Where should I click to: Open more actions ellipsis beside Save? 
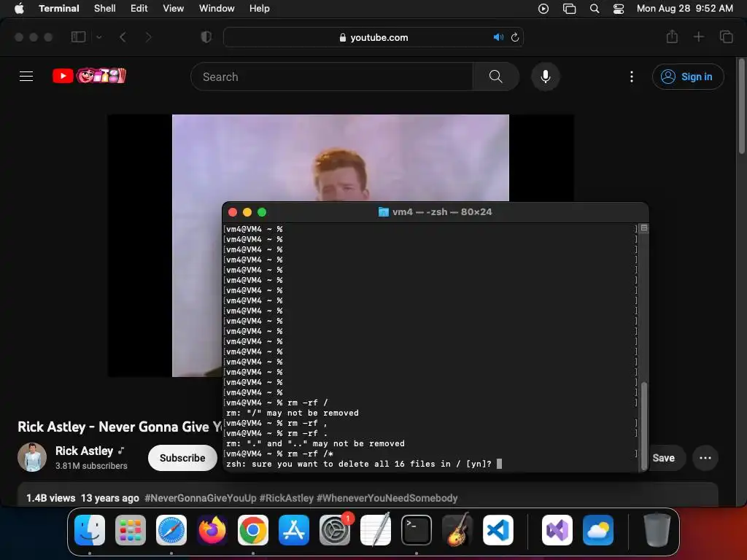pyautogui.click(x=705, y=458)
